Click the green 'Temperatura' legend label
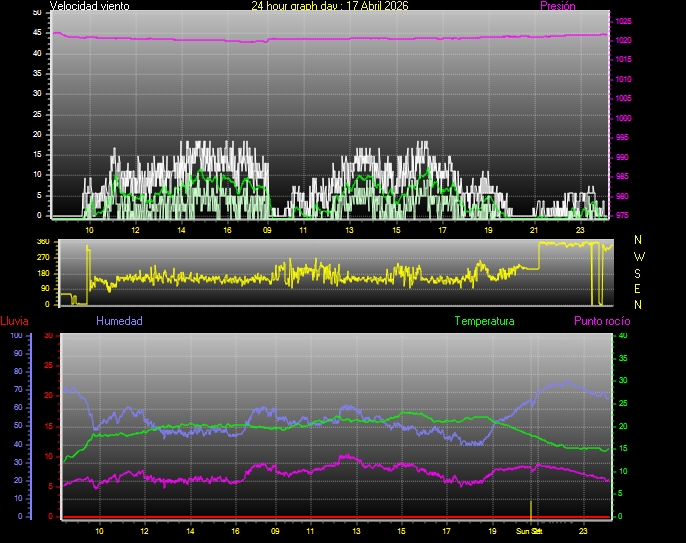Viewport: 686px width, 543px height. (x=484, y=321)
